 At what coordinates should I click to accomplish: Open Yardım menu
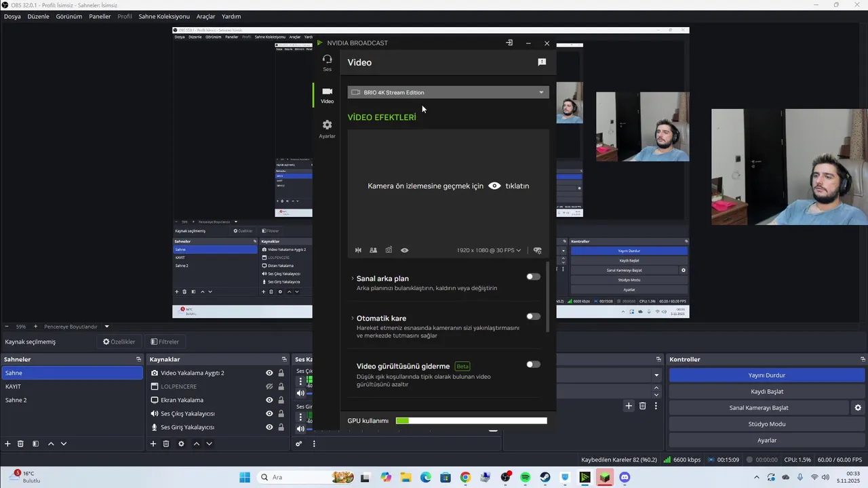231,16
